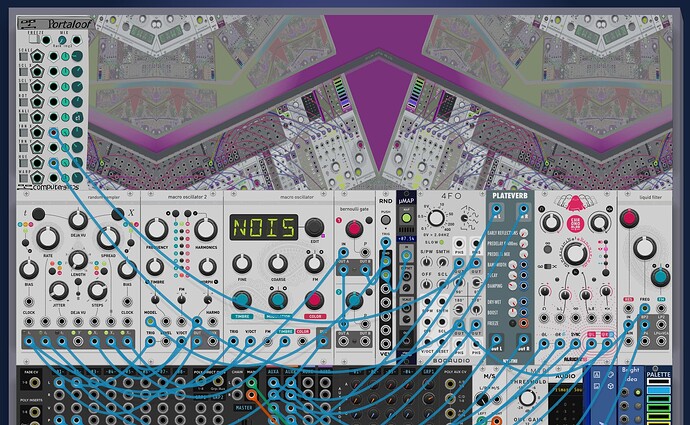Click the MORPH knob on macro oscillator 2
690x425 pixels.
(207, 267)
